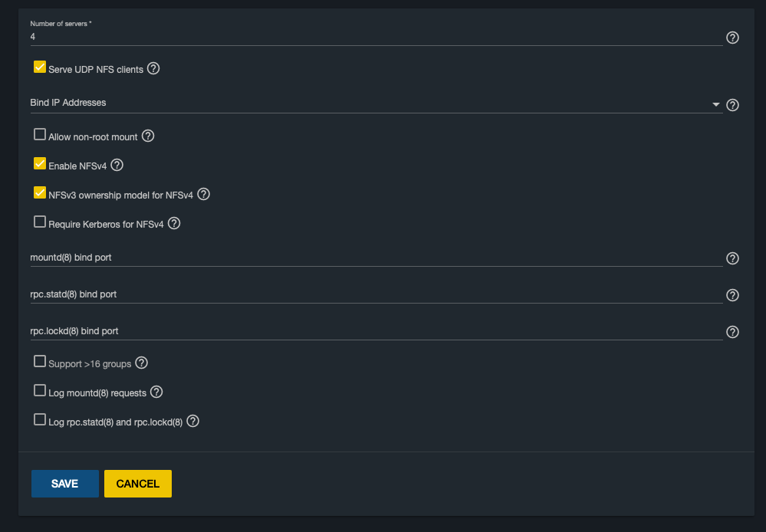This screenshot has width=766, height=532.
Task: Open help for rpc.lockd(8) bind port
Action: [732, 332]
